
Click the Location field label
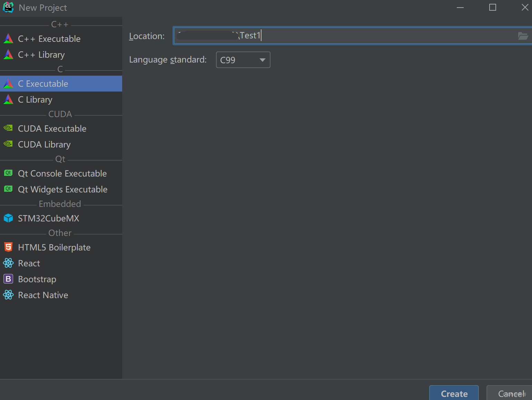coord(147,36)
